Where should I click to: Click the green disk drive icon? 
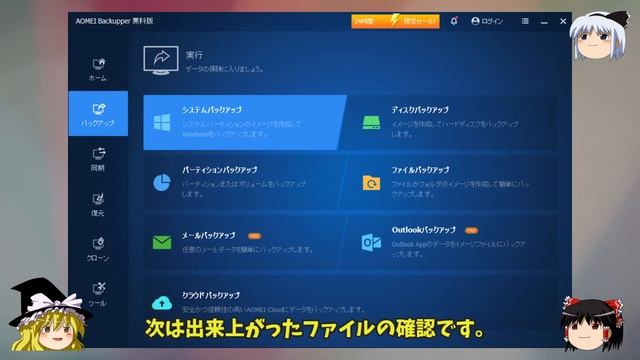(x=371, y=122)
